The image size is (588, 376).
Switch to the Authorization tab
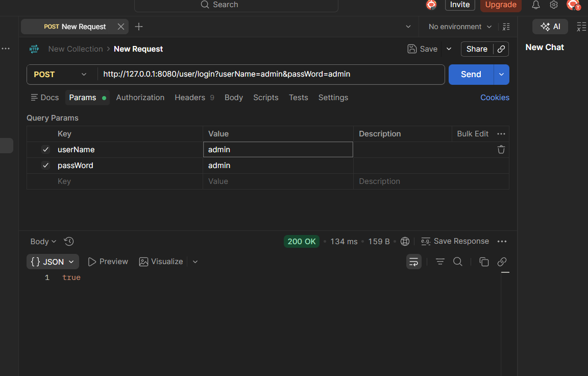point(140,98)
